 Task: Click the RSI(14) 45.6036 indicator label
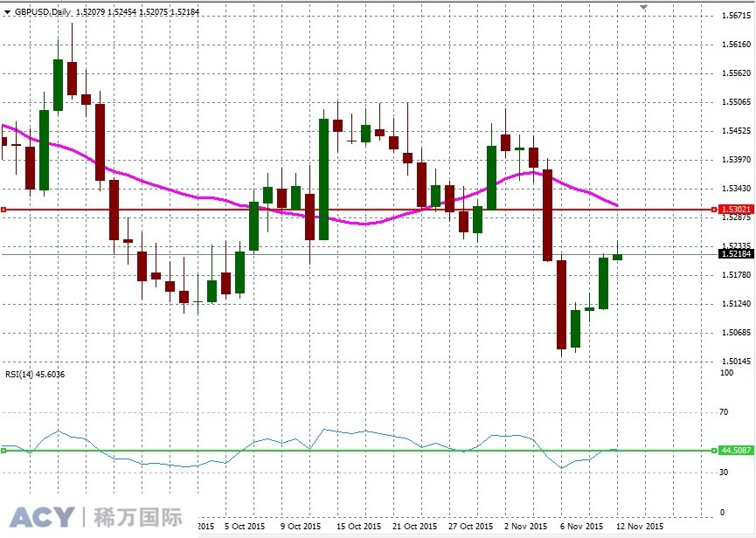(35, 374)
